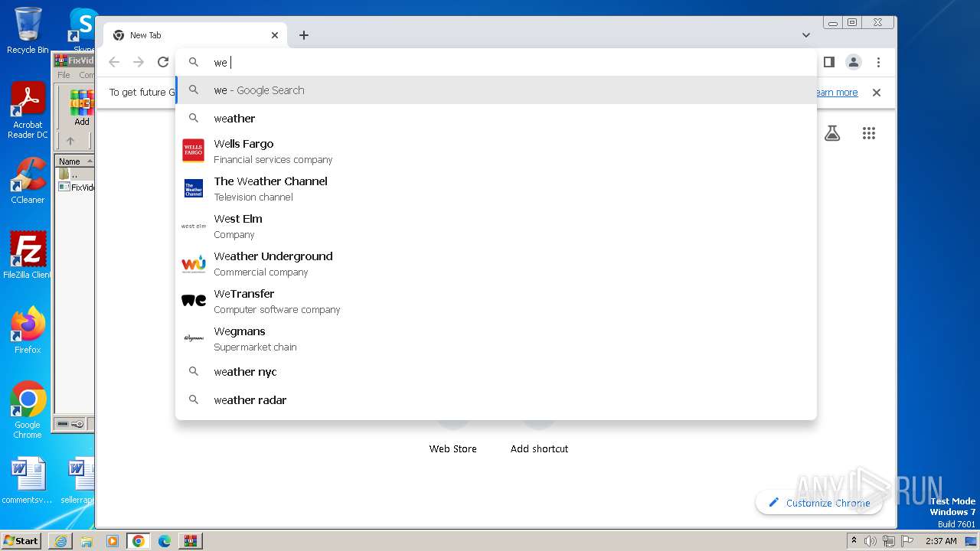
Task: Switch to WinRAR taskbar button
Action: (x=191, y=541)
